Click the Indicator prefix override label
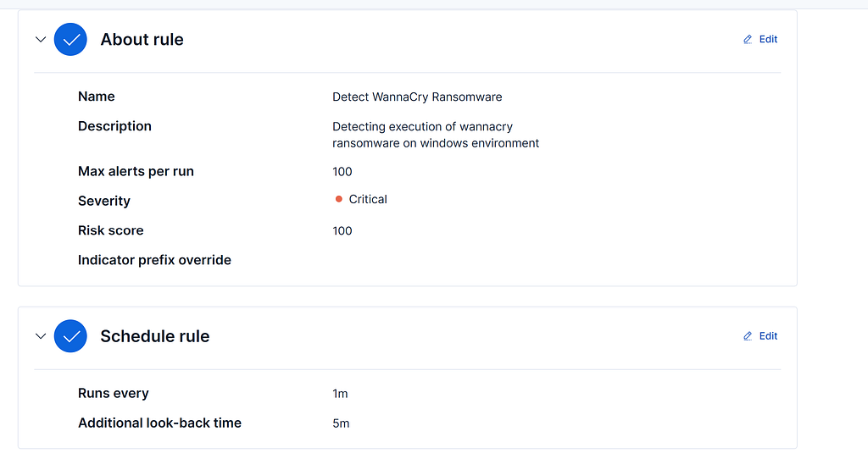 (x=154, y=260)
